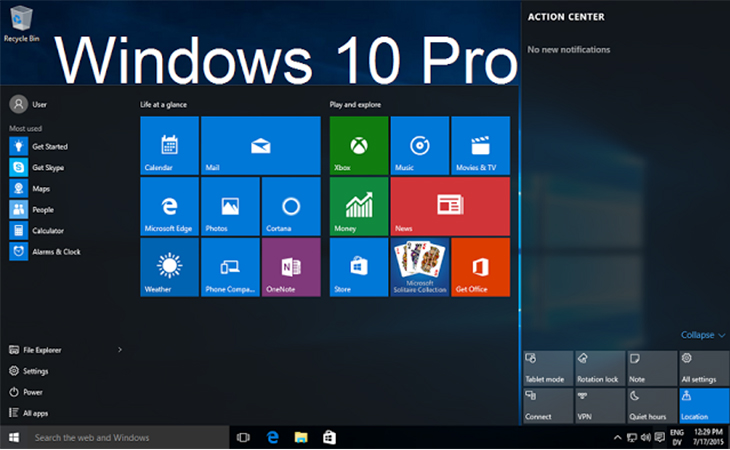Open the Recycle Bin on desktop
Viewport: 730px width, 450px height.
(21, 22)
